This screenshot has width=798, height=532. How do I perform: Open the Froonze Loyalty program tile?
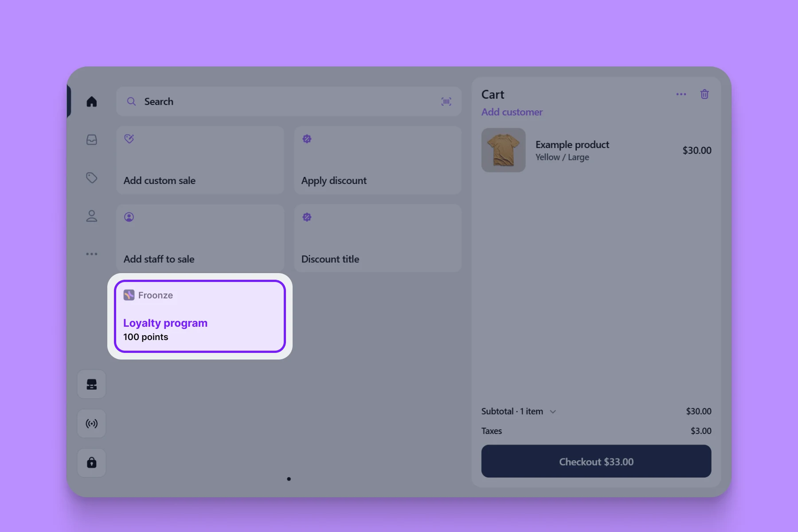click(x=200, y=316)
